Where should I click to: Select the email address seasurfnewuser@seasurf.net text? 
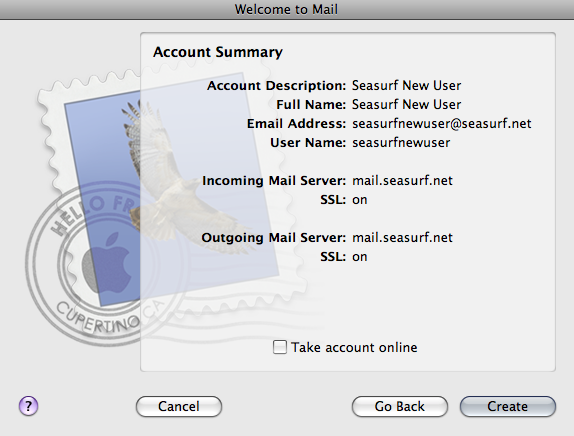coord(441,124)
